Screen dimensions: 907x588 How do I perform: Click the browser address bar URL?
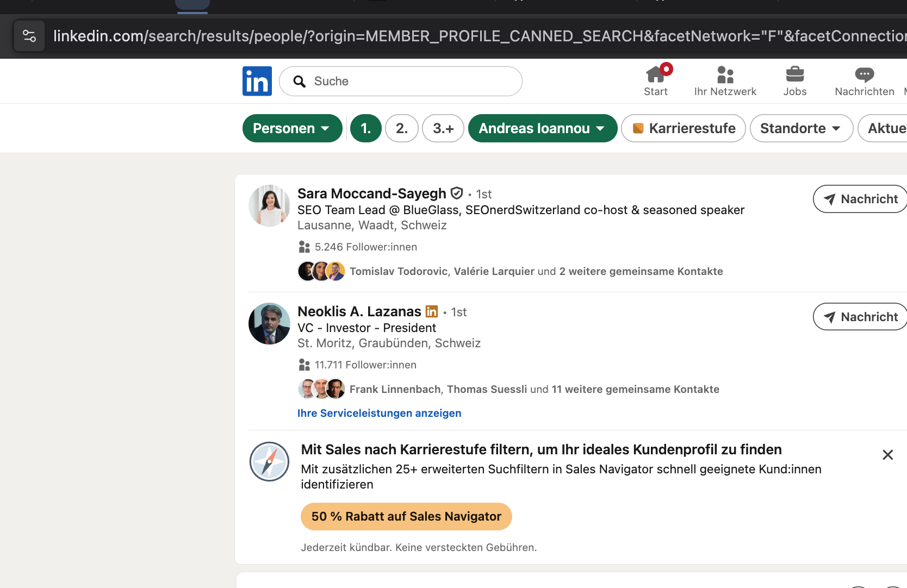(480, 36)
